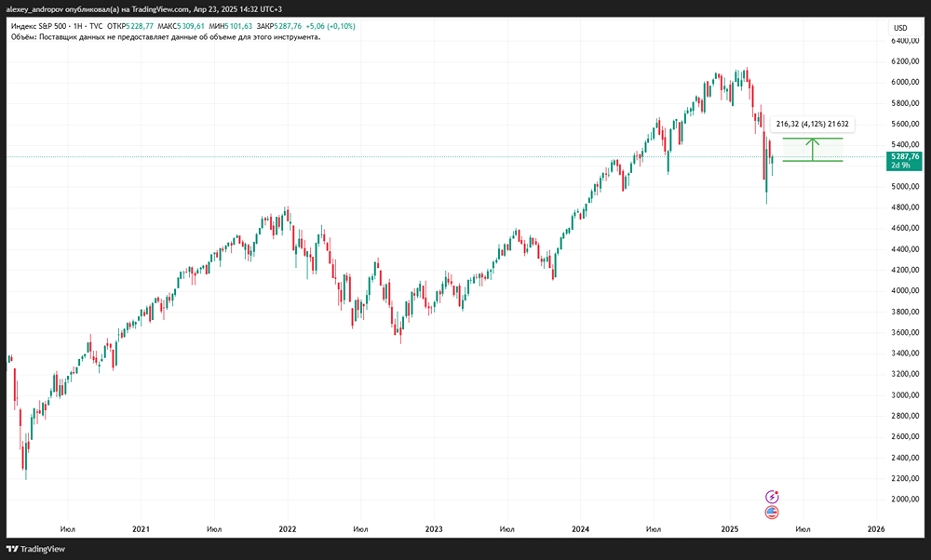
Task: Click the 2023 label on time axis
Action: pos(434,529)
